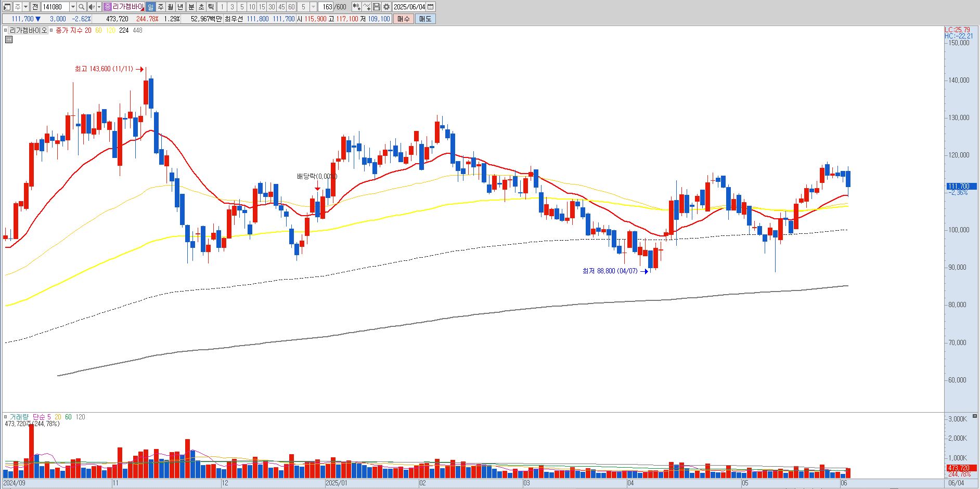
Task: Click the indicator line tool icon
Action: [x=367, y=7]
